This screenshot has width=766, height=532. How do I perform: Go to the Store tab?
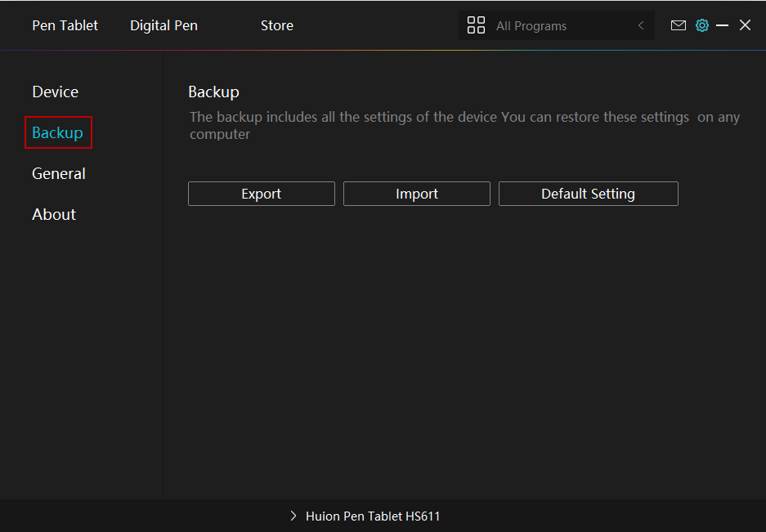[x=276, y=25]
